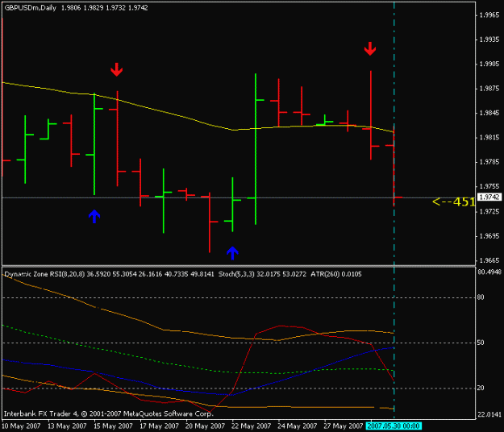Image resolution: width=504 pixels, height=432 pixels.
Task: Click the 24 May 2007 date label
Action: tap(298, 426)
